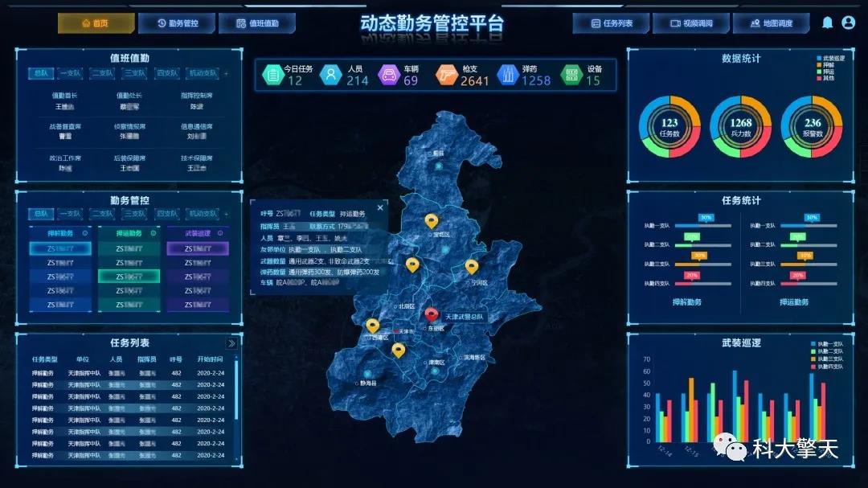Switch to 四支队 tab in 勤务管控 panel
This screenshot has width=868, height=488.
click(166, 214)
